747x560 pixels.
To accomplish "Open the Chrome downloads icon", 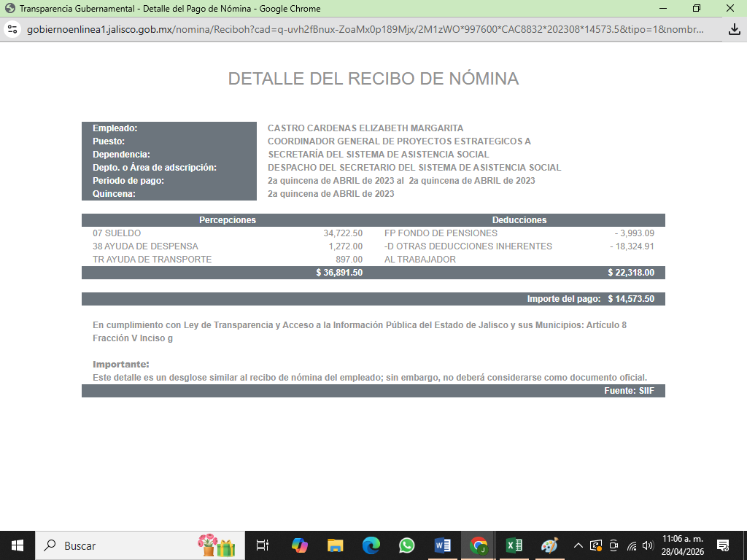I will [x=735, y=29].
